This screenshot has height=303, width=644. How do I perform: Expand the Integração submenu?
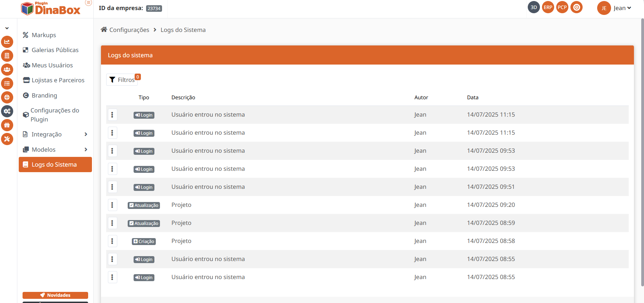[x=86, y=134]
